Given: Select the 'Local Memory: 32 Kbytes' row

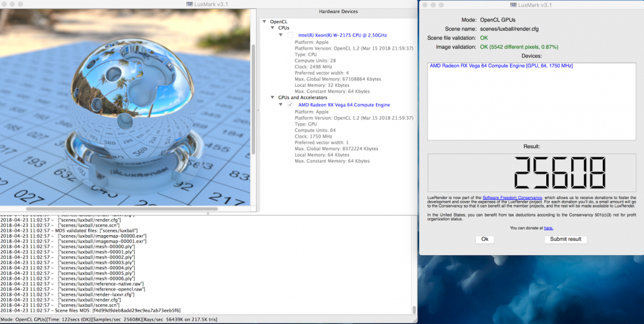Looking at the screenshot, I should (x=322, y=85).
